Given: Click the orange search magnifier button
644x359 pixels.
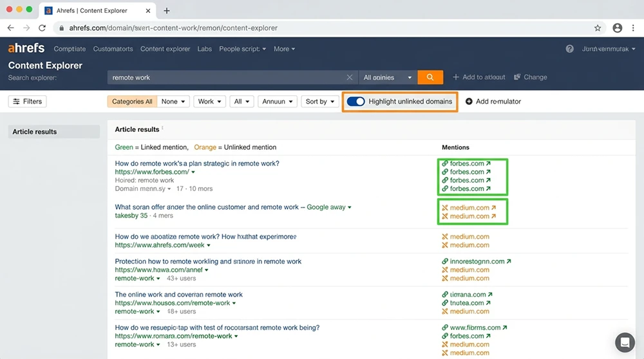Looking at the screenshot, I should click(430, 77).
